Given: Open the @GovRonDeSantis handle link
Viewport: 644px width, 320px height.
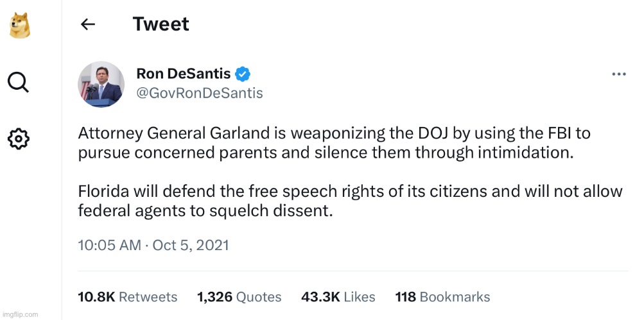Looking at the screenshot, I should (x=200, y=93).
